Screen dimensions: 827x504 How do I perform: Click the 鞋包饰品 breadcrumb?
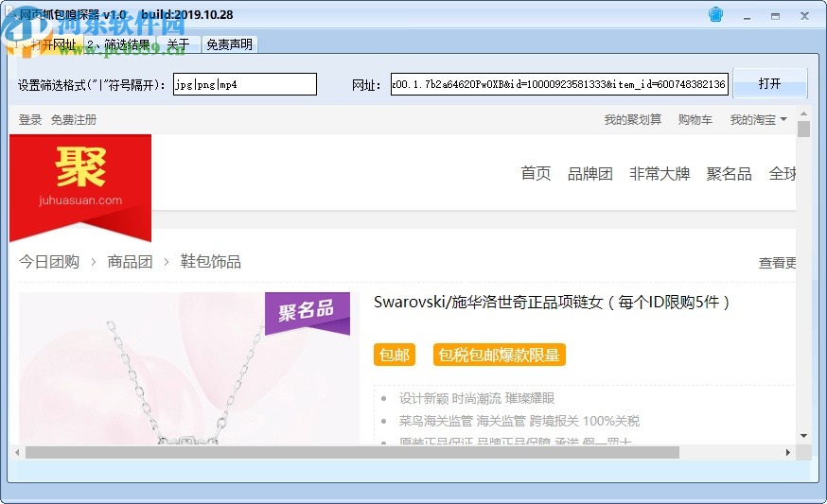pyautogui.click(x=211, y=262)
